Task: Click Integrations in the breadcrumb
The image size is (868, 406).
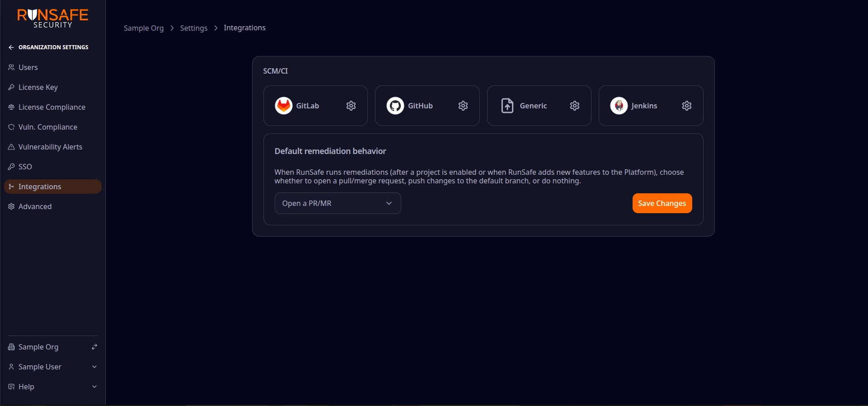Action: click(244, 28)
